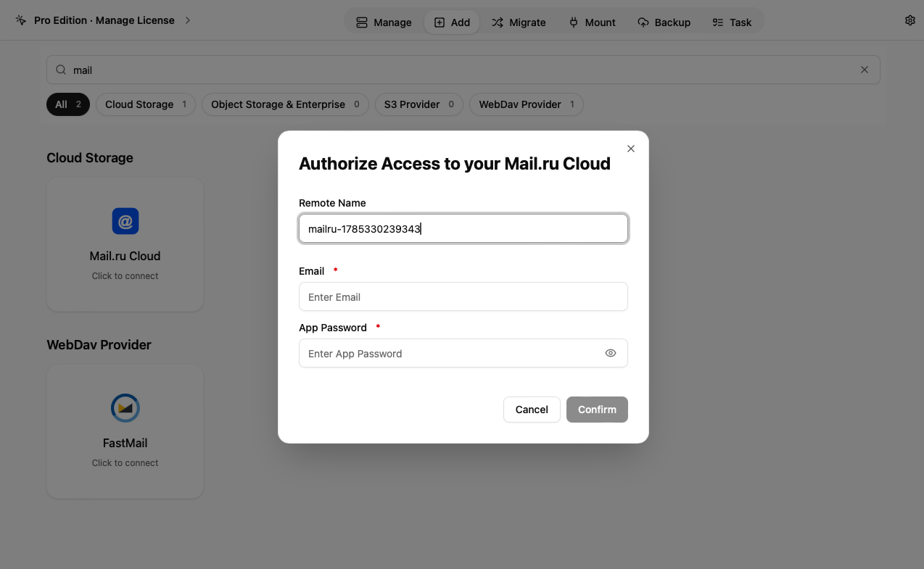924x569 pixels.
Task: Click the FastMail card title
Action: point(125,443)
